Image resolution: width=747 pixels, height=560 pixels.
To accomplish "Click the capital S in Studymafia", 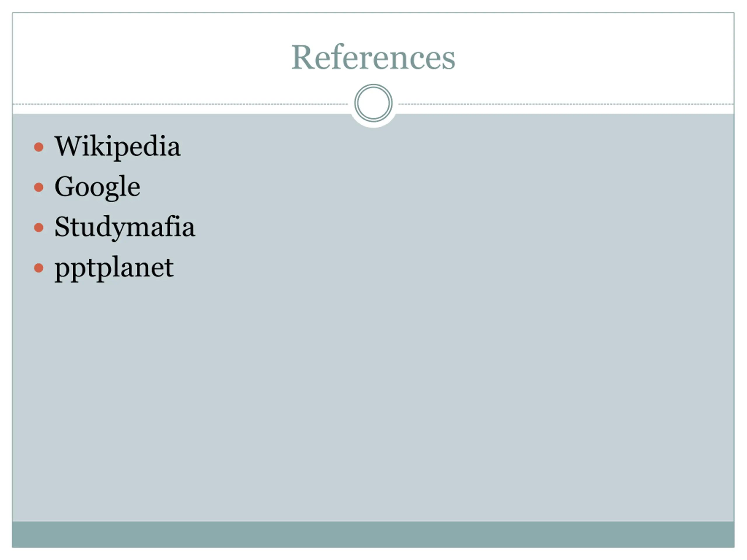I will 62,227.
